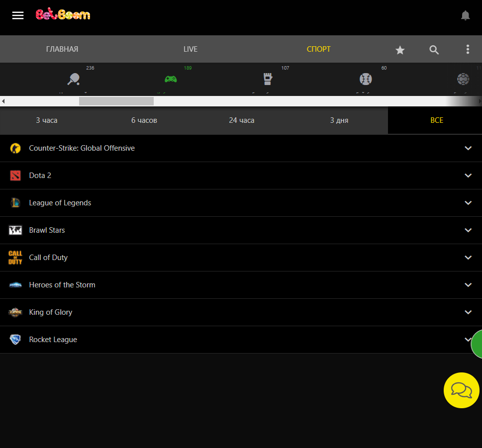This screenshot has width=482, height=448.
Task: Expand the King of Glory chevron
Action: 468,312
